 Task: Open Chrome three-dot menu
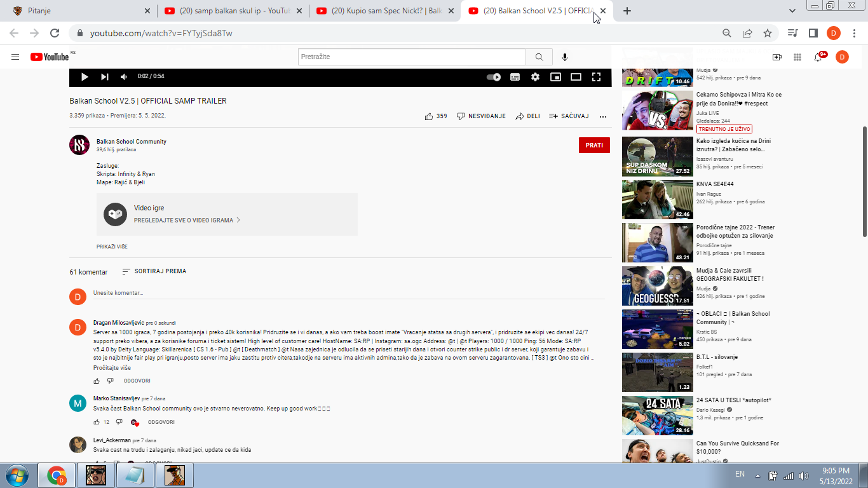pos(855,33)
